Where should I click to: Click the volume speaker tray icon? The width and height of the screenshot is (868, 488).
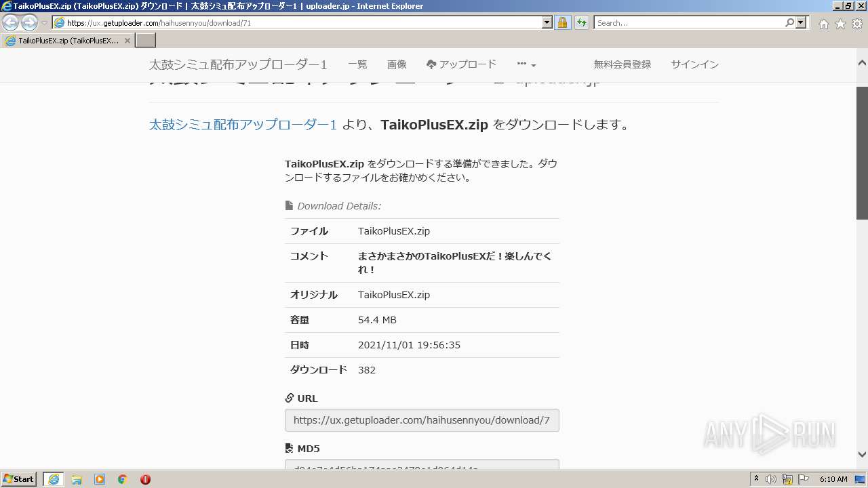pos(771,479)
